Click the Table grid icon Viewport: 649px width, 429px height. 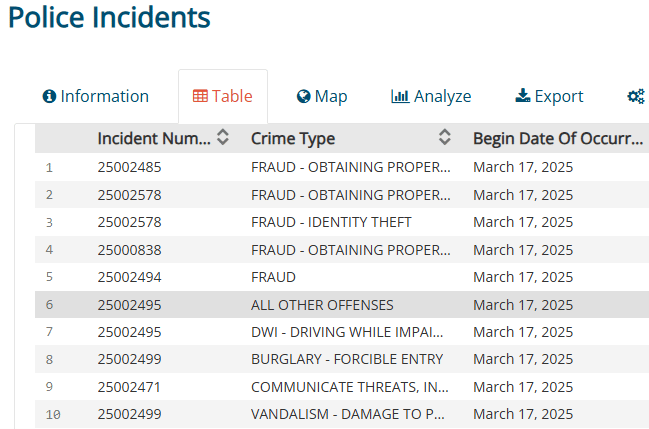coord(200,97)
